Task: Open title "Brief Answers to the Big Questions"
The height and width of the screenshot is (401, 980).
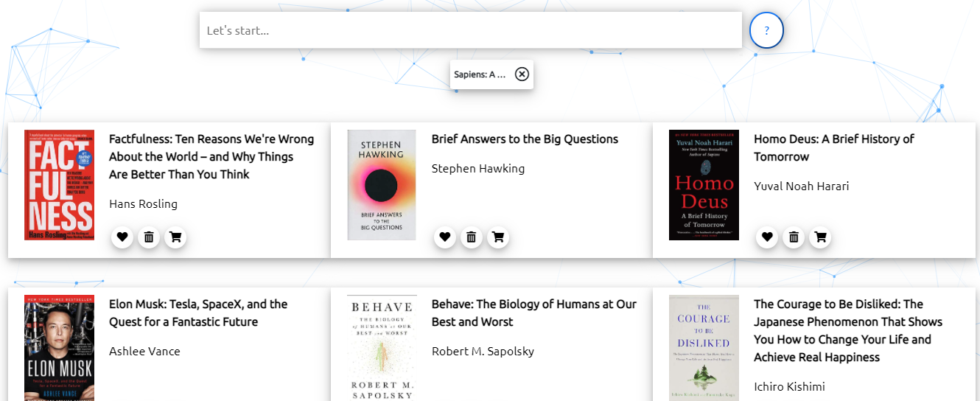Action: coord(525,139)
